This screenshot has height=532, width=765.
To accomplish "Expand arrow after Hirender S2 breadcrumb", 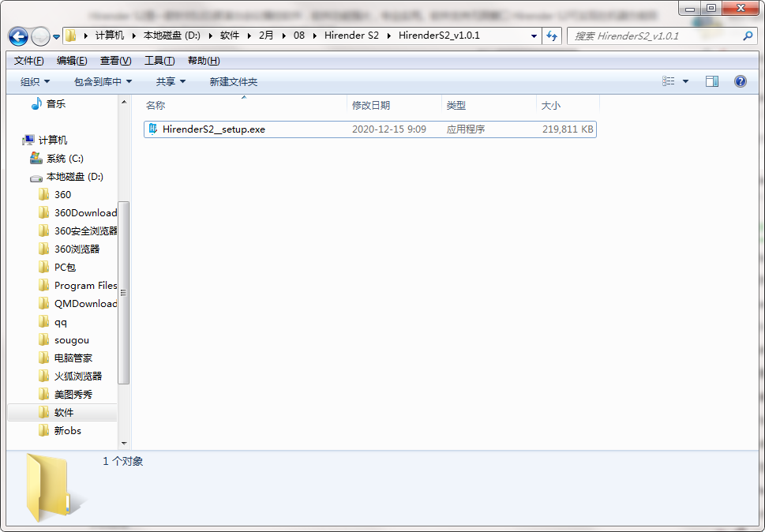I will tap(389, 36).
